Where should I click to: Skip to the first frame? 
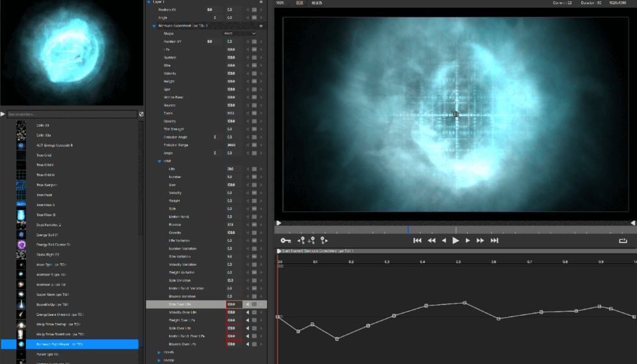coord(417,240)
